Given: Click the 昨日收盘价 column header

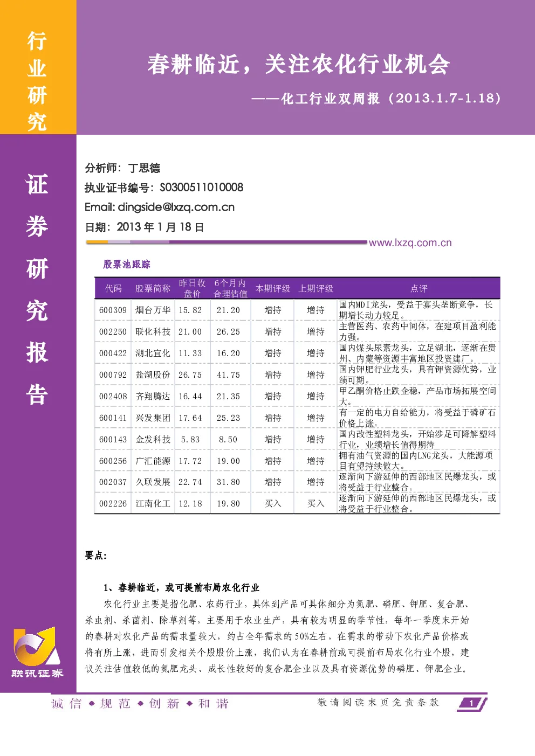Looking at the screenshot, I should [192, 288].
